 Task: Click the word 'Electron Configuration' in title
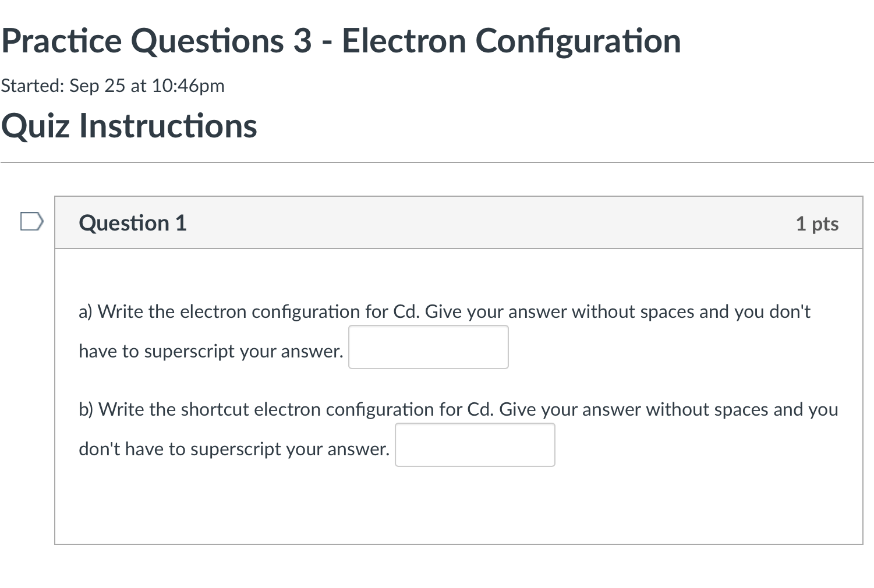click(x=511, y=41)
